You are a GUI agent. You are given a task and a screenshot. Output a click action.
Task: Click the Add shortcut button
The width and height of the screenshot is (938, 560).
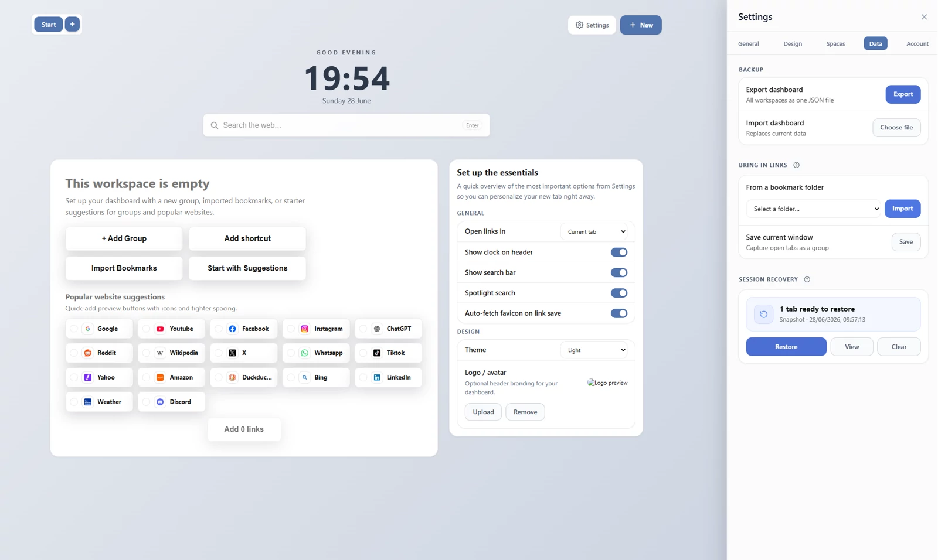(247, 238)
